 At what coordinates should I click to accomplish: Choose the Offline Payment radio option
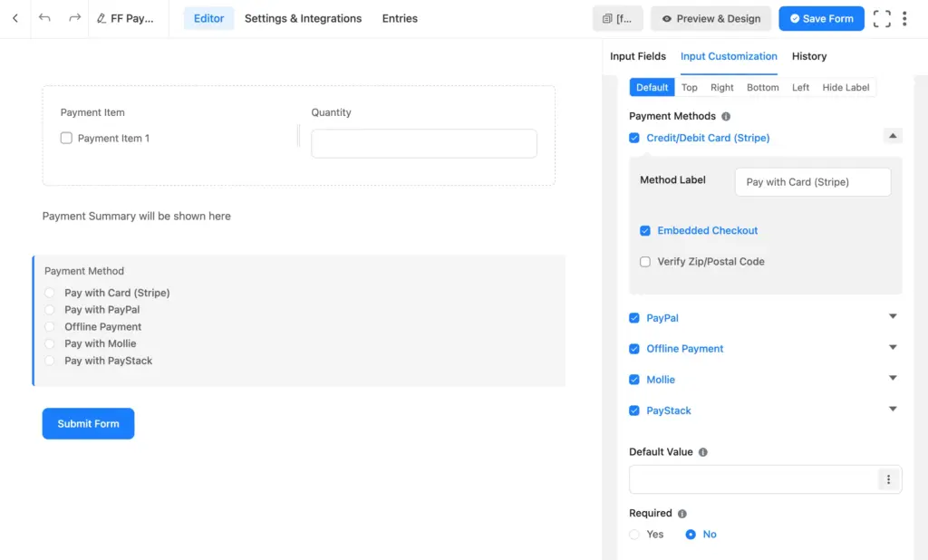tap(50, 327)
